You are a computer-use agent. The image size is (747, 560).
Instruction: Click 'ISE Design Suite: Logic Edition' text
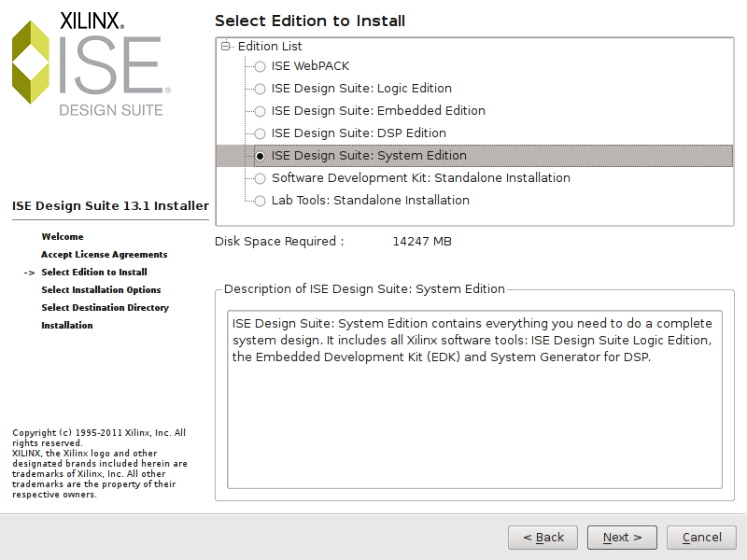(361, 89)
